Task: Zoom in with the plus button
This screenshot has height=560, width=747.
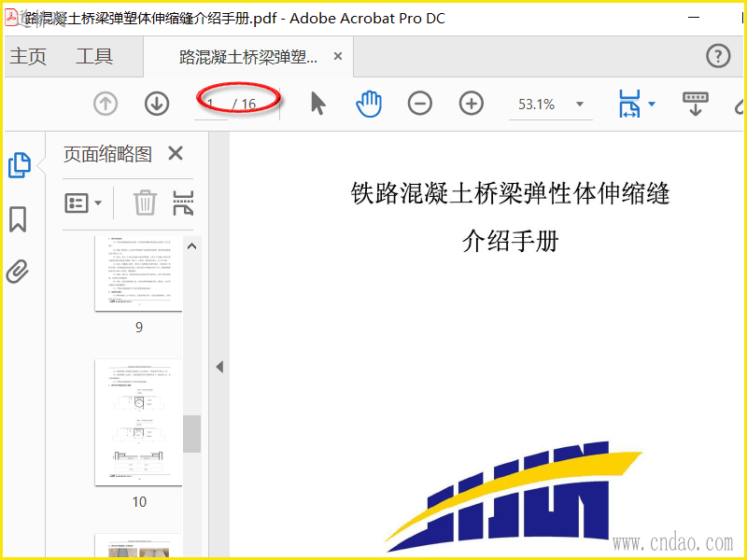Action: (472, 104)
